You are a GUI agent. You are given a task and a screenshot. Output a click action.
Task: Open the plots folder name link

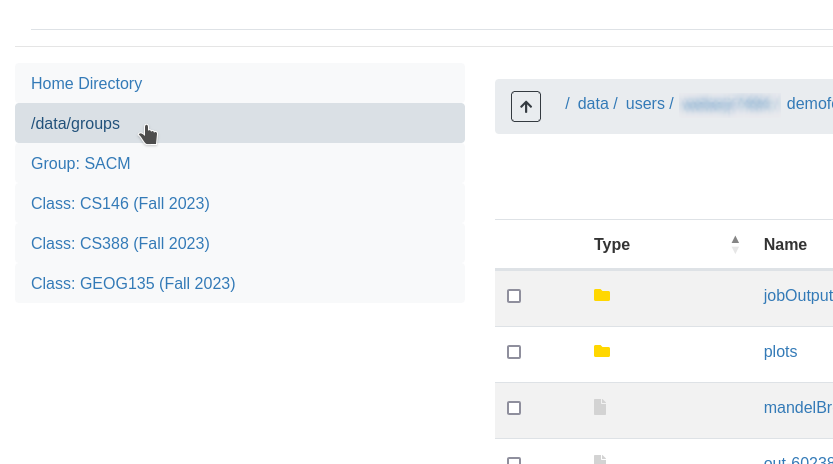[780, 351]
